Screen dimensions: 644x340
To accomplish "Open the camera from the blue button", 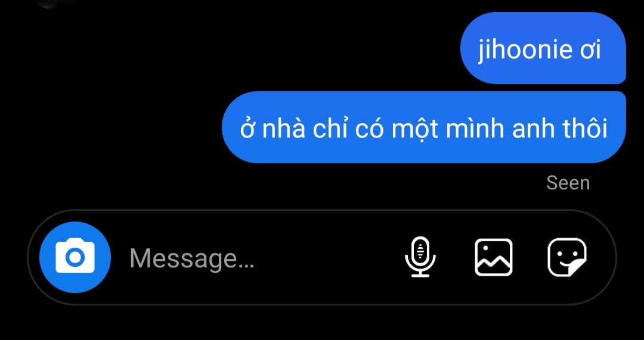I will coord(75,257).
